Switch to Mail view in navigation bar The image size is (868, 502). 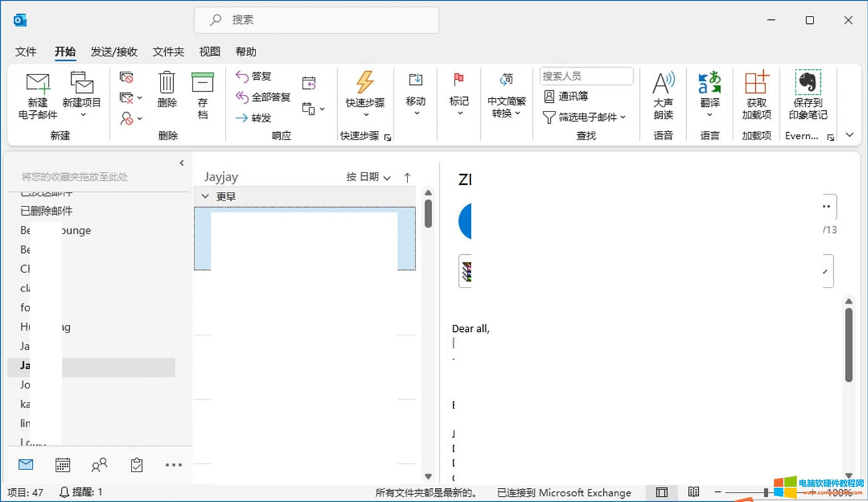pos(26,465)
